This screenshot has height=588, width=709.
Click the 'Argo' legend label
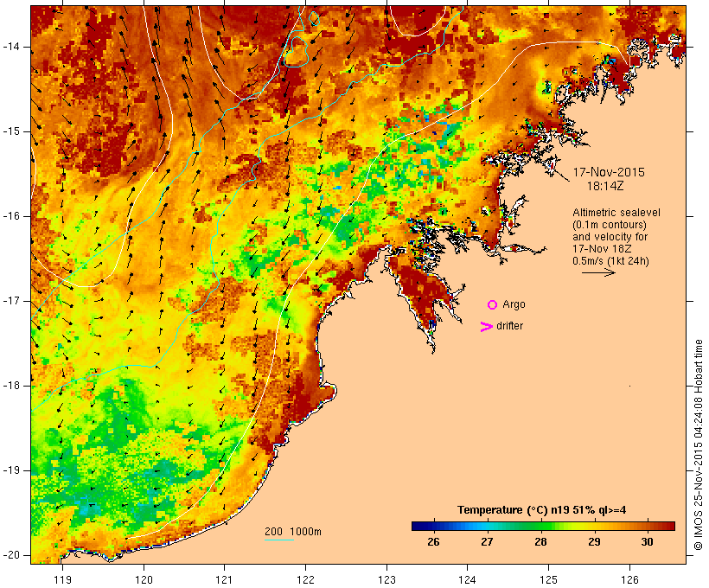pos(514,304)
